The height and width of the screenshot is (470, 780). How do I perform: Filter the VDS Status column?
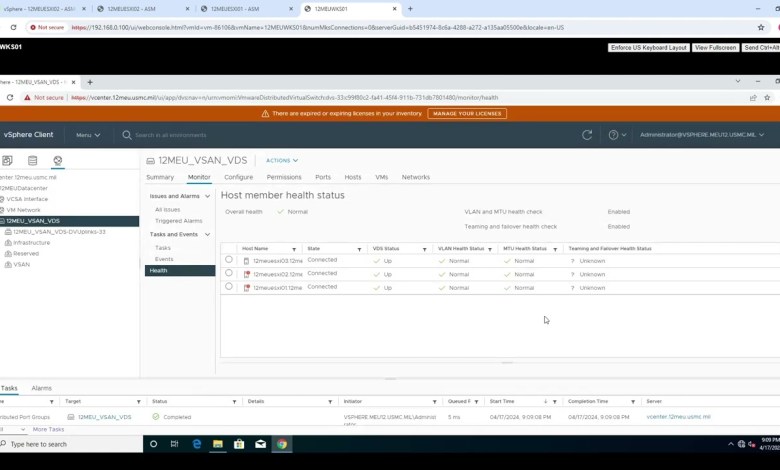tap(425, 249)
